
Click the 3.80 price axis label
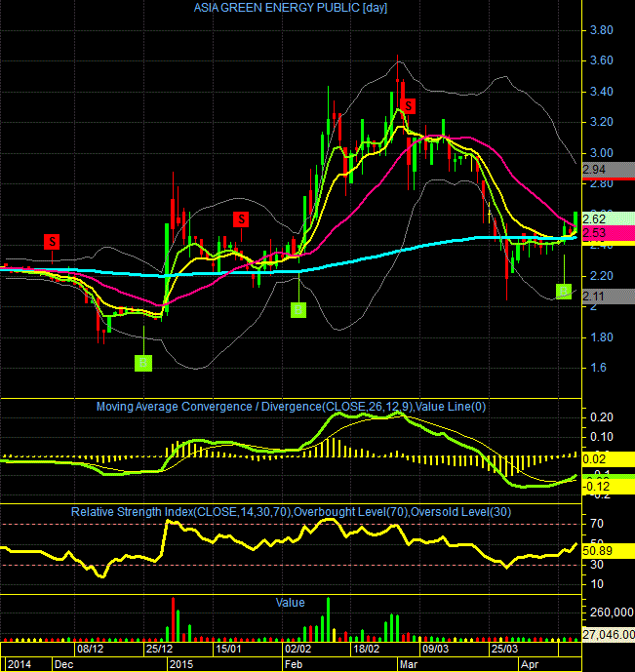(602, 30)
